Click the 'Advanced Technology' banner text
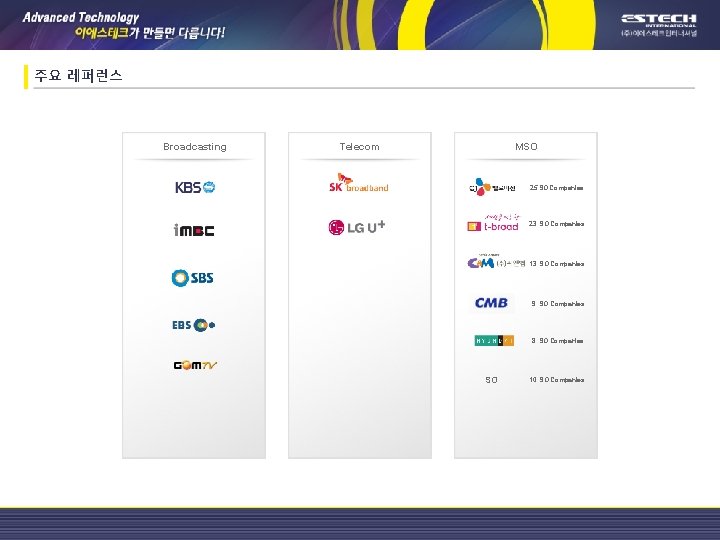 click(x=81, y=17)
